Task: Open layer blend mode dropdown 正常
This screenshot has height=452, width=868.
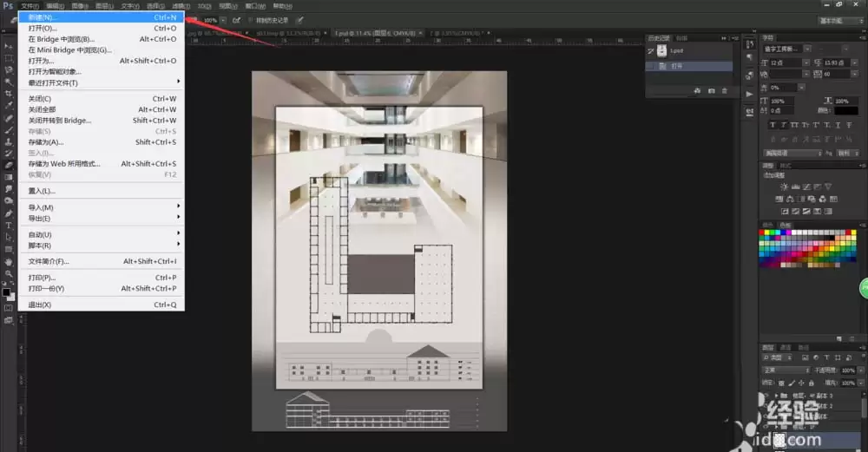Action: (786, 370)
